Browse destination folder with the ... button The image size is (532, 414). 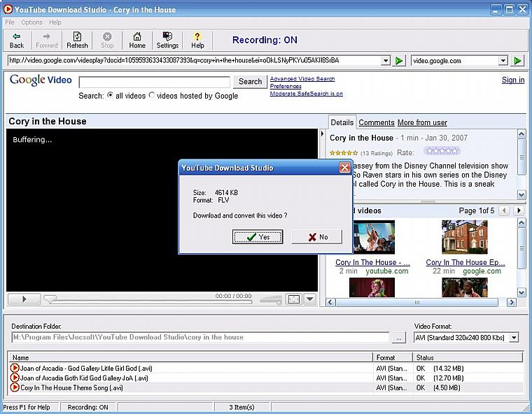click(399, 338)
